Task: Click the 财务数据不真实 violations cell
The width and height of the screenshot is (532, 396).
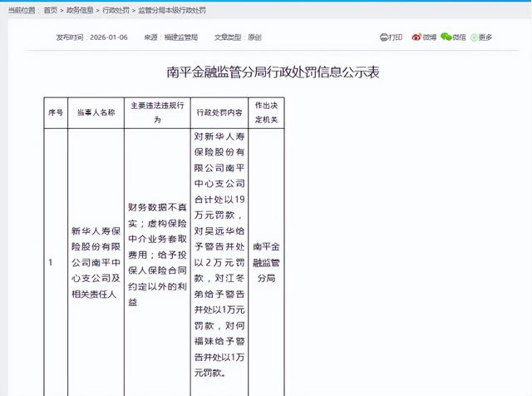Action: pyautogui.click(x=156, y=254)
